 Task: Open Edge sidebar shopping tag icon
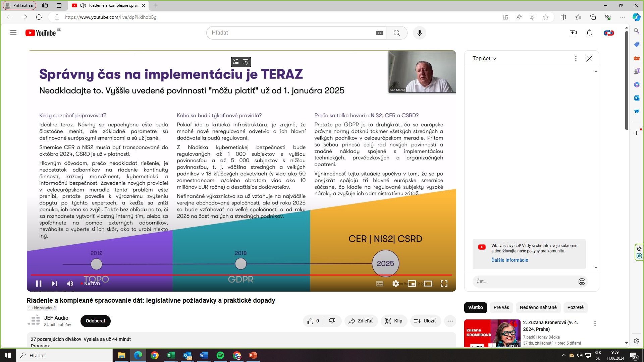tap(637, 44)
